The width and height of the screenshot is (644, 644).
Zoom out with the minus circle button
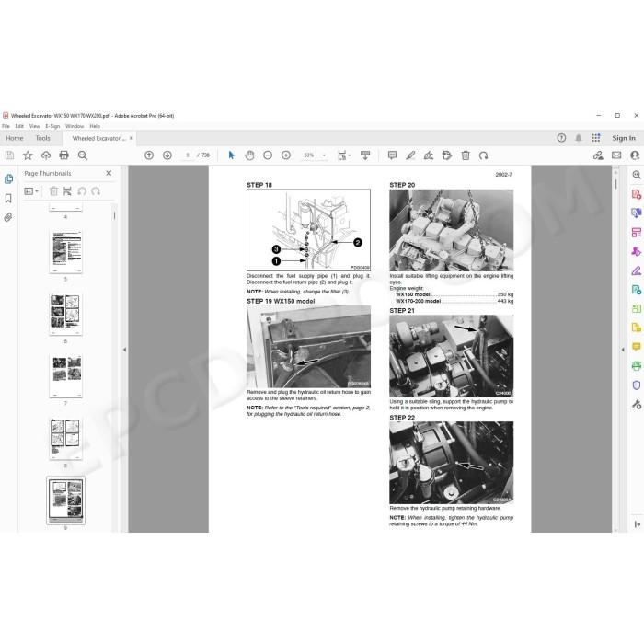[268, 155]
